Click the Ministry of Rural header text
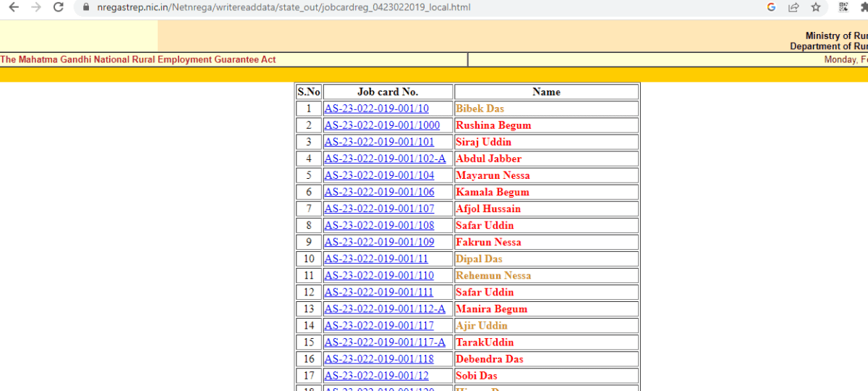Screen dimensions: 868x391 point(836,36)
